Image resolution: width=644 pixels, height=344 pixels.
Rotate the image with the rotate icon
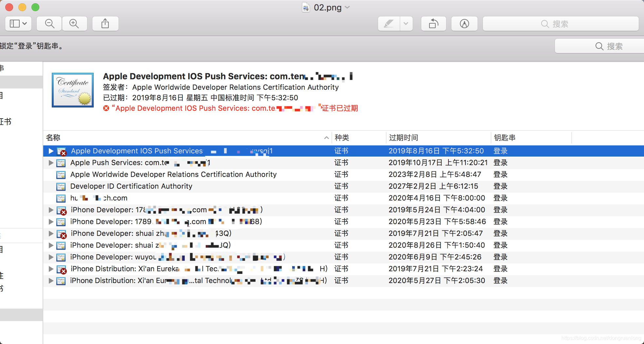tap(434, 24)
